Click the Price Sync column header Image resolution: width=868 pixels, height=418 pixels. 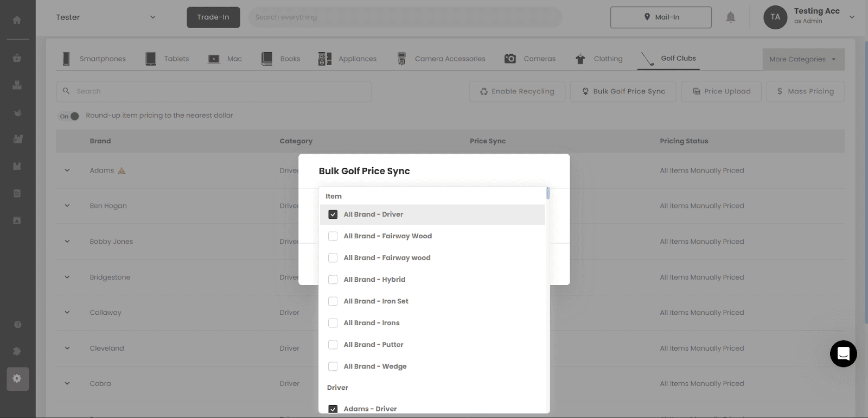coord(488,141)
